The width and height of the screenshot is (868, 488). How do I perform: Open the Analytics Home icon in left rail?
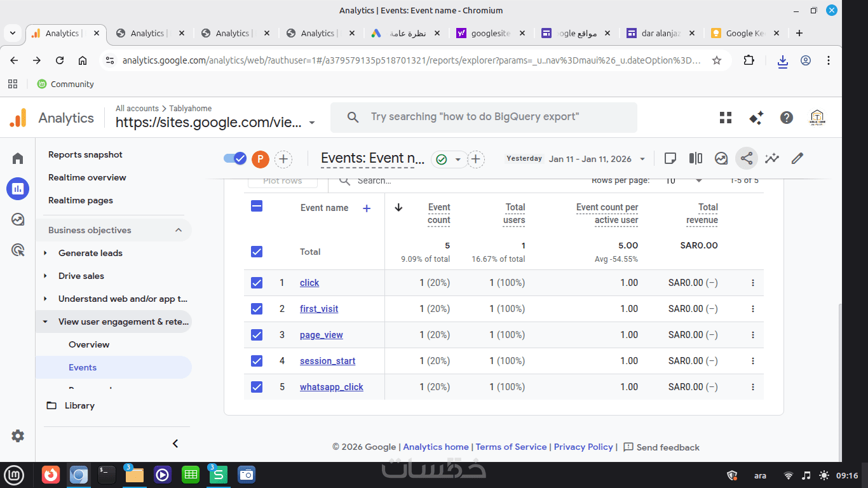18,158
